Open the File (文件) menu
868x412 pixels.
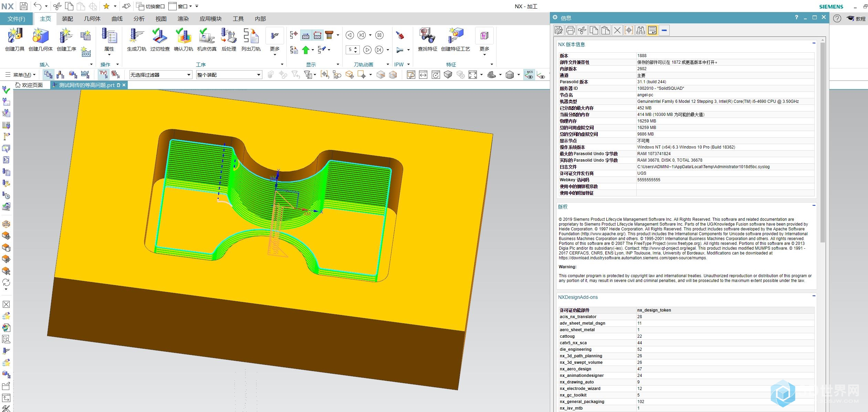16,19
